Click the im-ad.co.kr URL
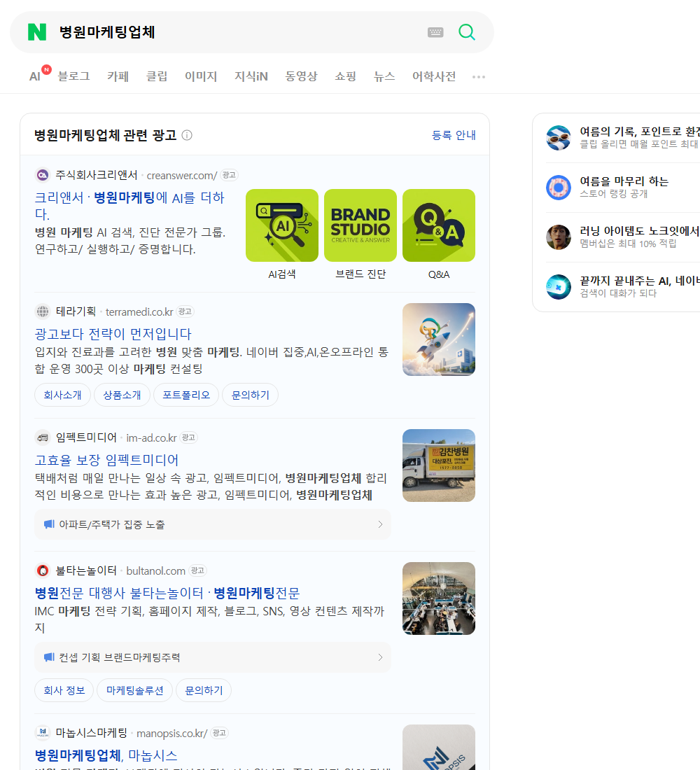700x770 pixels. (151, 437)
